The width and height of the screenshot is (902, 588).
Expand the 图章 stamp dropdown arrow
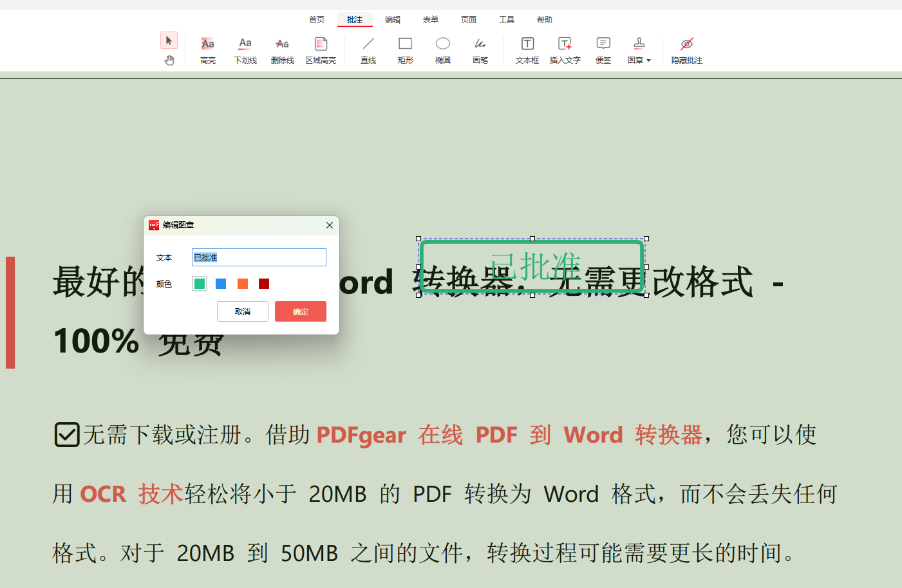(648, 60)
